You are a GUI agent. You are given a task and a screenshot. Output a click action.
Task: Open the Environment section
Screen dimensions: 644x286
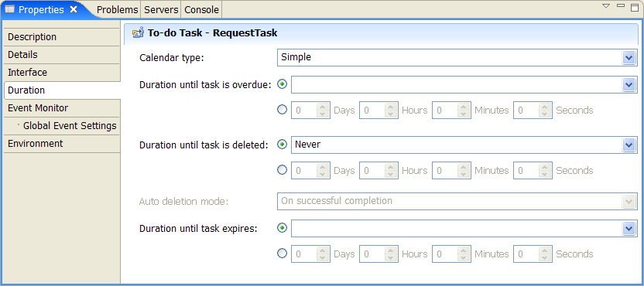[62, 144]
